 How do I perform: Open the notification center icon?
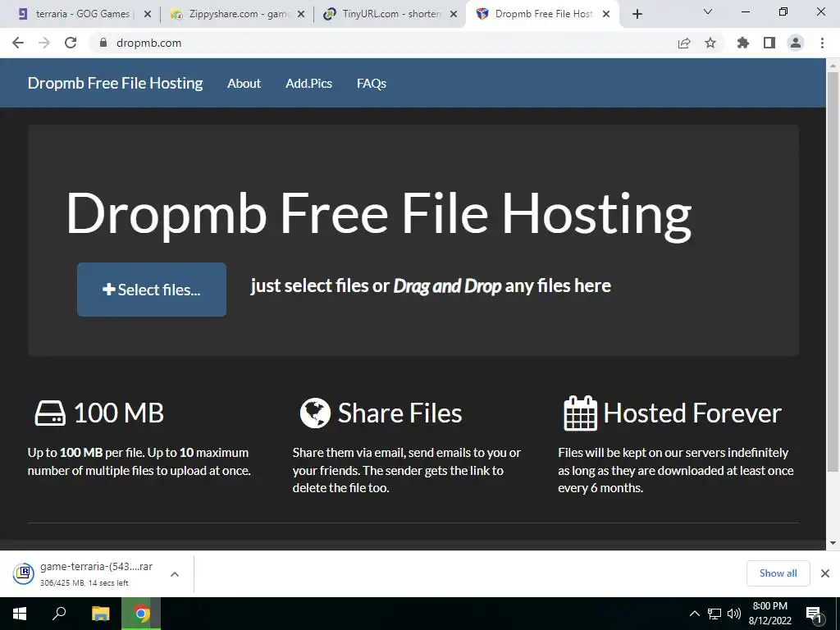coord(815,614)
